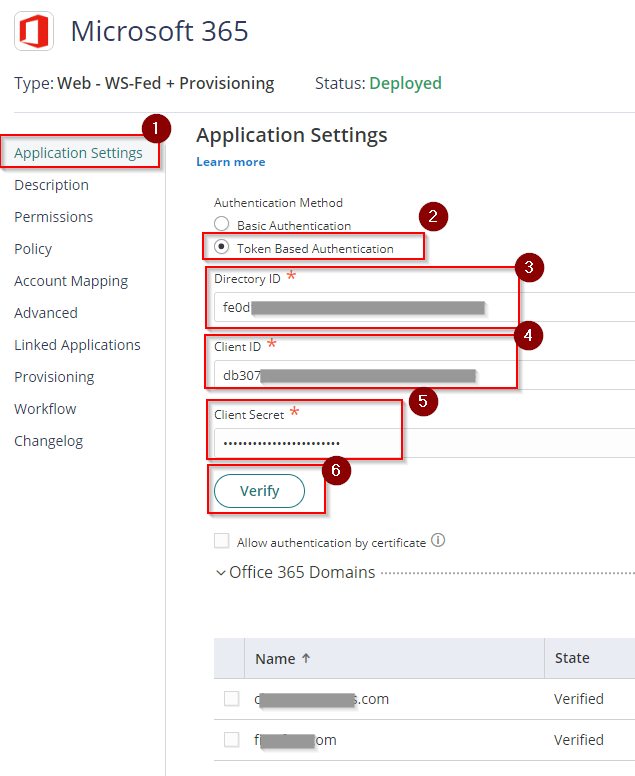The height and width of the screenshot is (776, 635).
Task: Click the info icon beside certificate authentication
Action: (438, 540)
